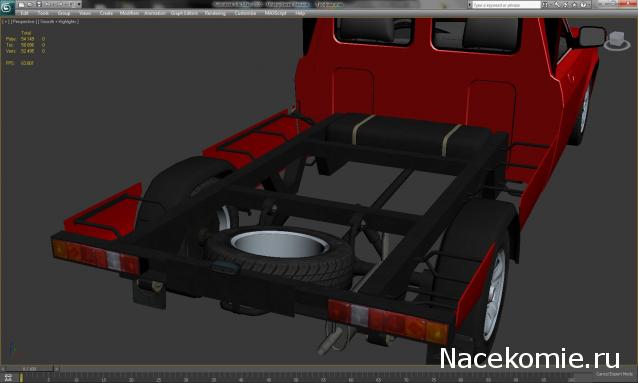Click the ViewCube in the viewport corner
This screenshot has width=638, height=383.
[x=616, y=40]
